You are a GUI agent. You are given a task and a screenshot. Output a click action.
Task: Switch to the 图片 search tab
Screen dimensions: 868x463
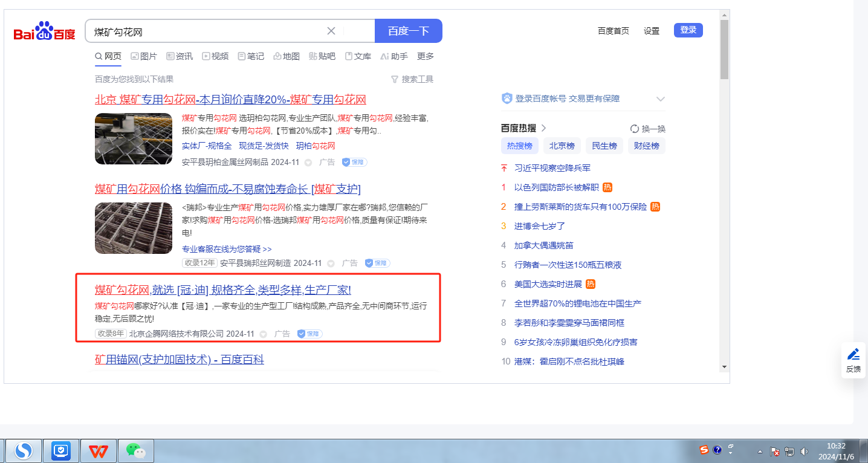click(144, 56)
